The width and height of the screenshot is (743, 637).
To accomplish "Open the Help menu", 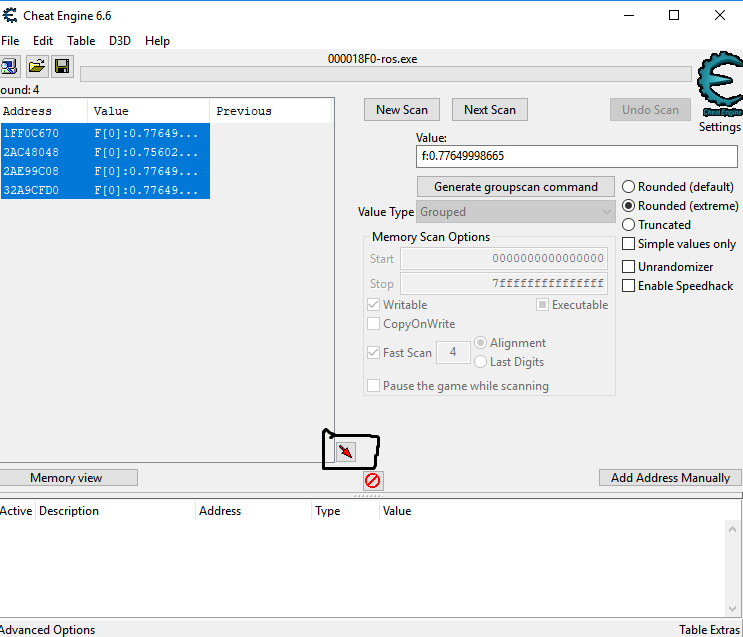I will click(x=157, y=41).
